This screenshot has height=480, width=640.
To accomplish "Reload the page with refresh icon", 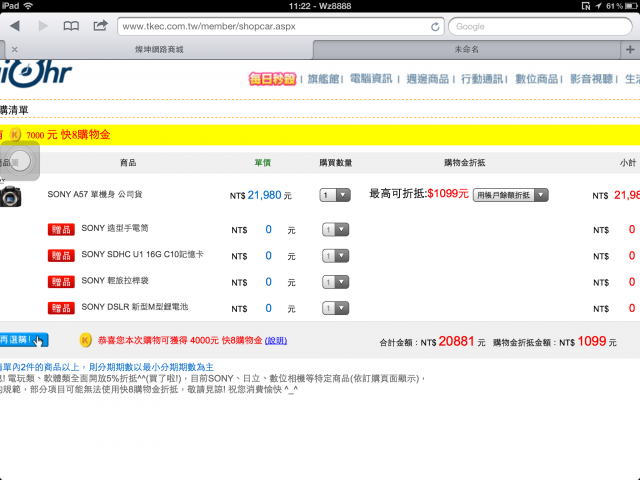I will click(435, 27).
